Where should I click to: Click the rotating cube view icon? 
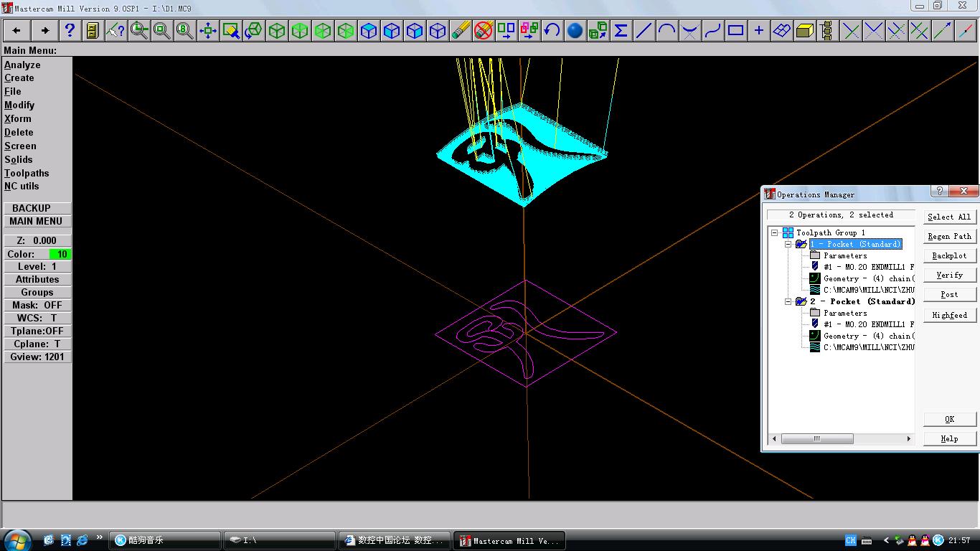254,30
